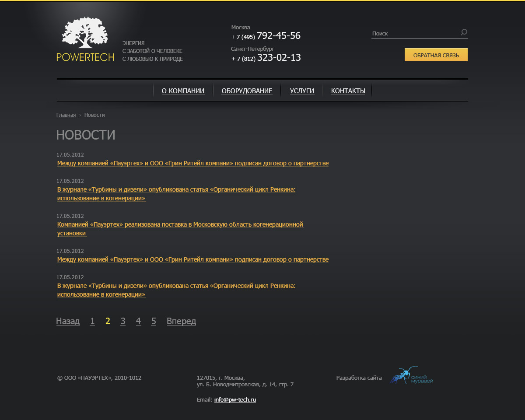
Task: Open the О компании menu
Action: coord(183,91)
